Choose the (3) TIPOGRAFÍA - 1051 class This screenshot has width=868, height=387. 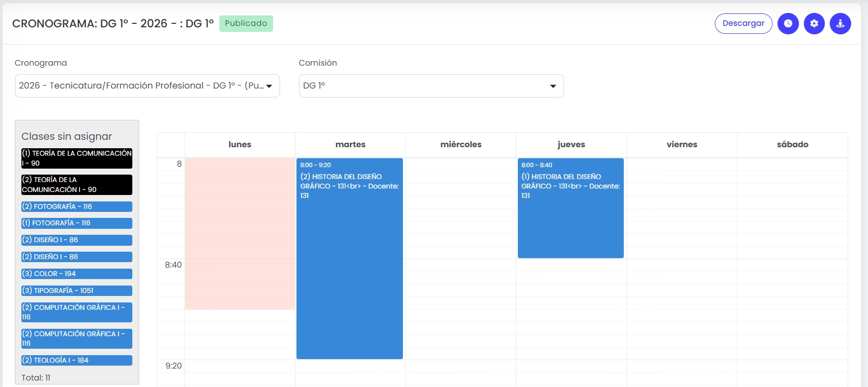[77, 290]
